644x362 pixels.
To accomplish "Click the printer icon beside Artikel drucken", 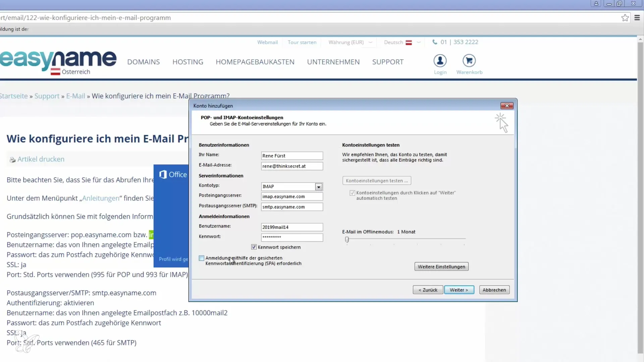I will point(12,160).
